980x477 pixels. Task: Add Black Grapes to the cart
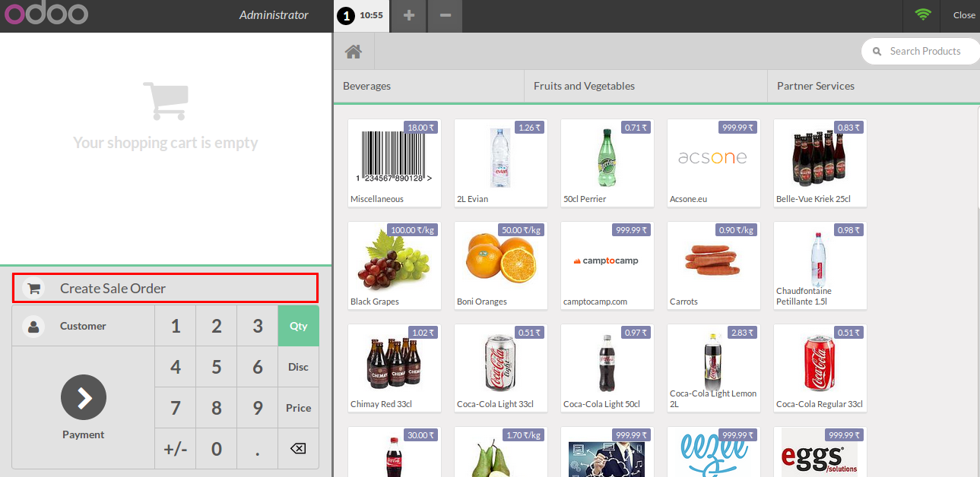395,265
